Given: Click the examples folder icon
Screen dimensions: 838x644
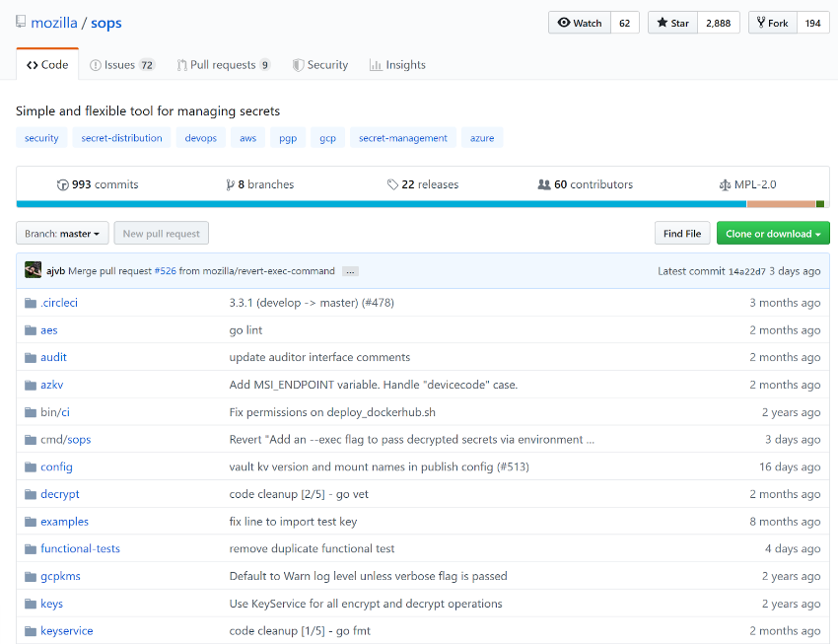Looking at the screenshot, I should tap(31, 522).
